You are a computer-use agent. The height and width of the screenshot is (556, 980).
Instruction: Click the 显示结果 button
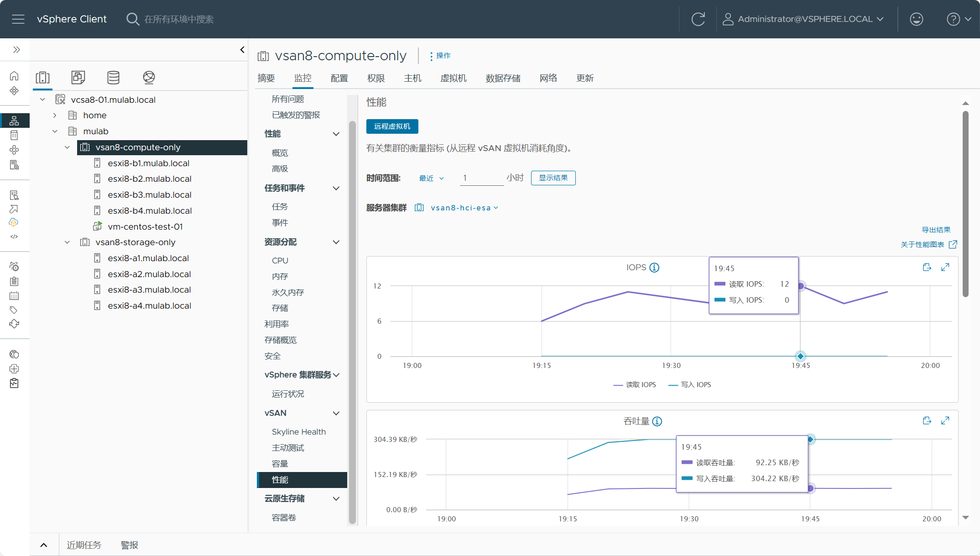(553, 178)
